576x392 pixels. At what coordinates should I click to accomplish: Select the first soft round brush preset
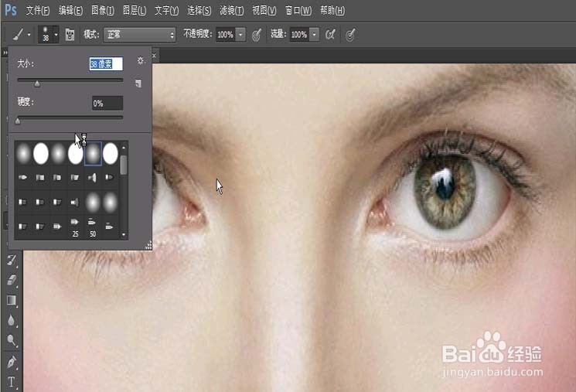[23, 153]
